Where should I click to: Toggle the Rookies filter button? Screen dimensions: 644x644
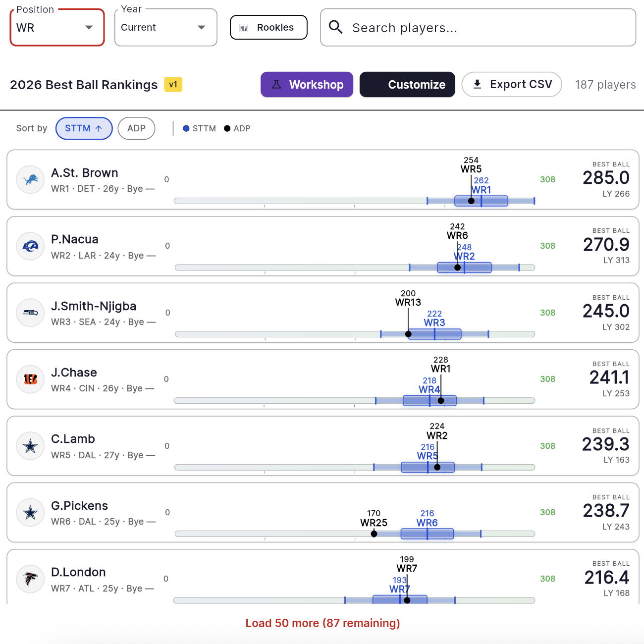click(x=268, y=27)
